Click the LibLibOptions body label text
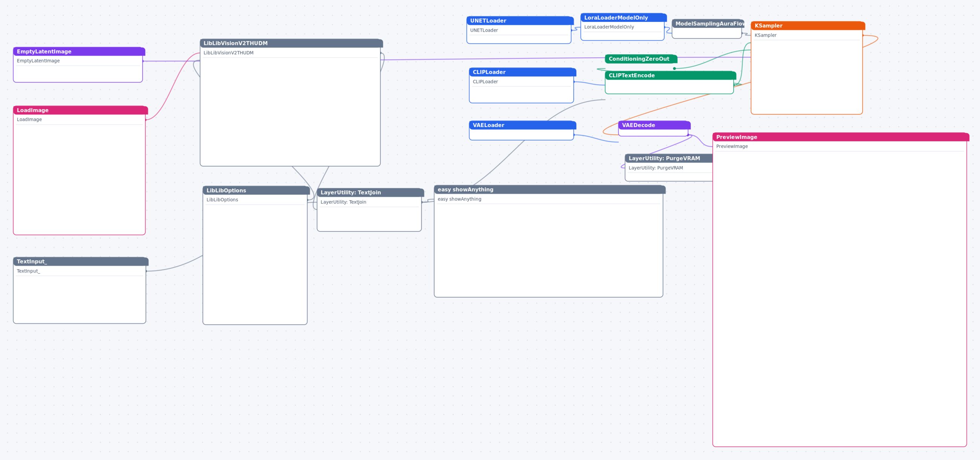 click(x=222, y=200)
